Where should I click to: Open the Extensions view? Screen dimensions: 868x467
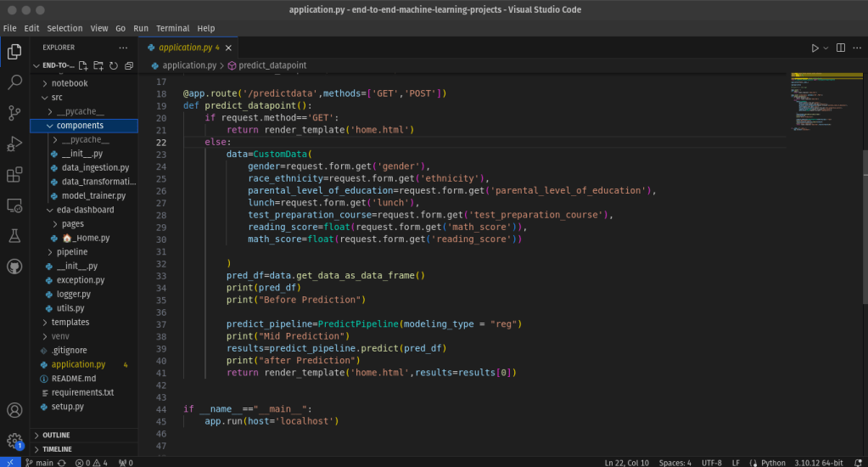14,175
